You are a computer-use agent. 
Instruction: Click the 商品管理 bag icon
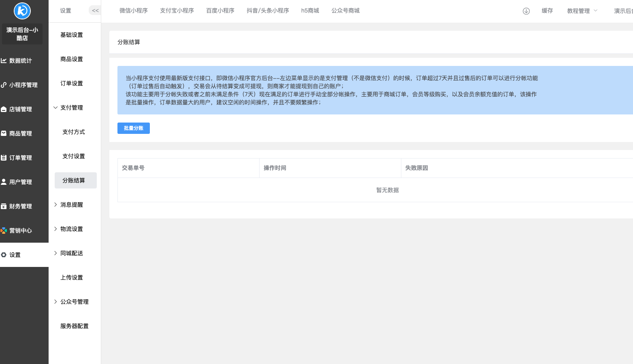4,133
